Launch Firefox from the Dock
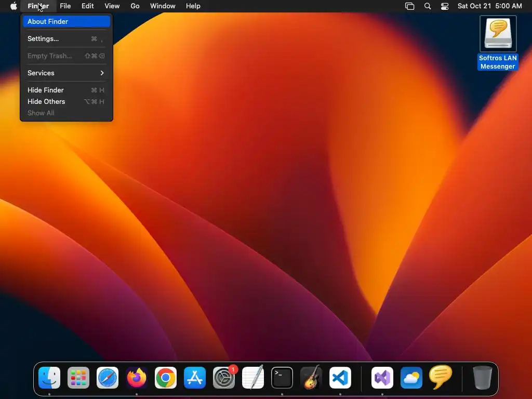This screenshot has width=532, height=399. click(137, 378)
